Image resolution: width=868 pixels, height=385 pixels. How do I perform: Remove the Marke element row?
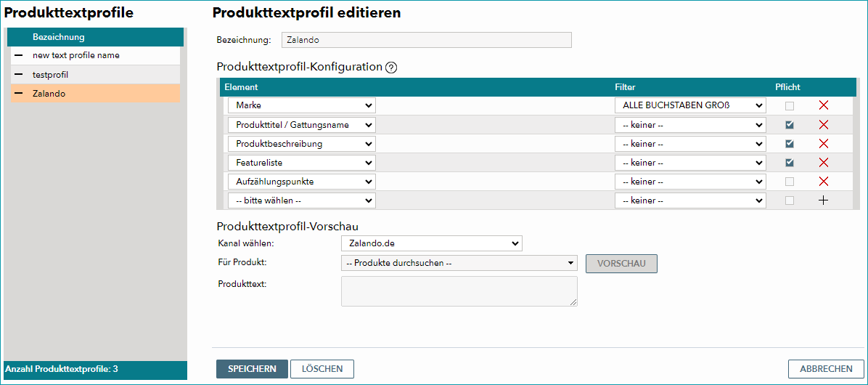823,106
